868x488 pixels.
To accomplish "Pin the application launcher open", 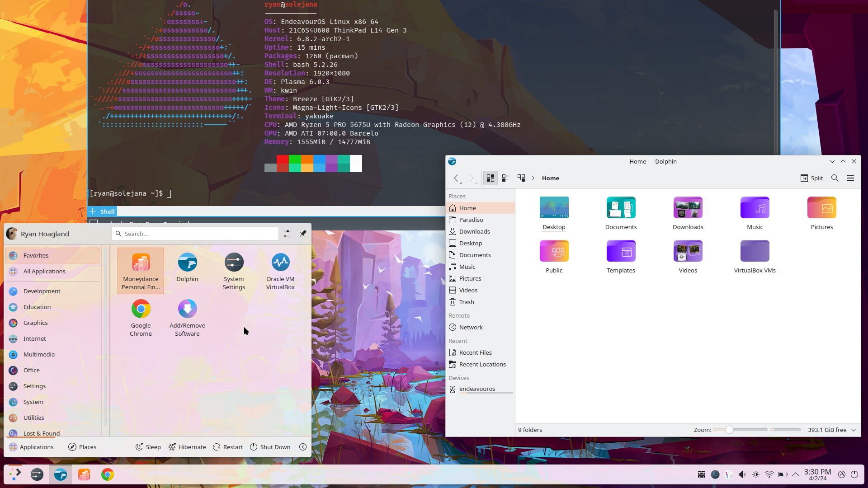I will point(303,234).
